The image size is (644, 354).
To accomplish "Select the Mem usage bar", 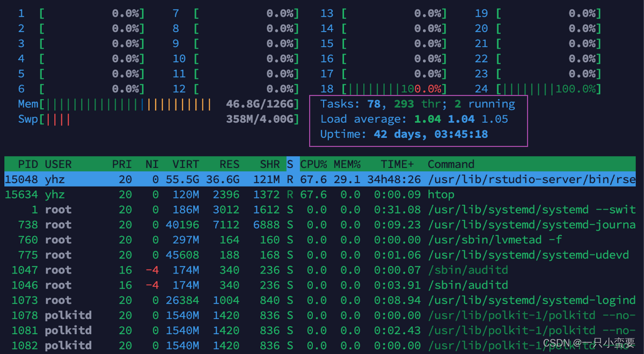I will point(158,104).
